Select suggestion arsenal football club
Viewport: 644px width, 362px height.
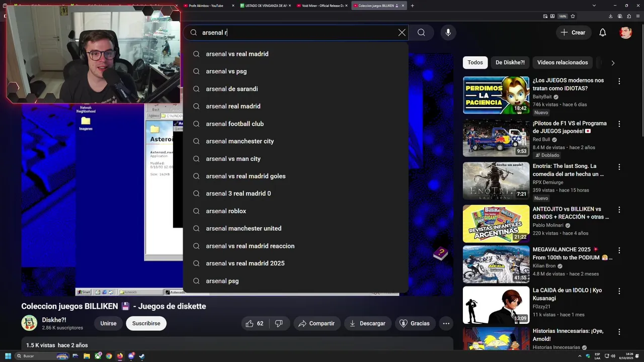[295, 124]
